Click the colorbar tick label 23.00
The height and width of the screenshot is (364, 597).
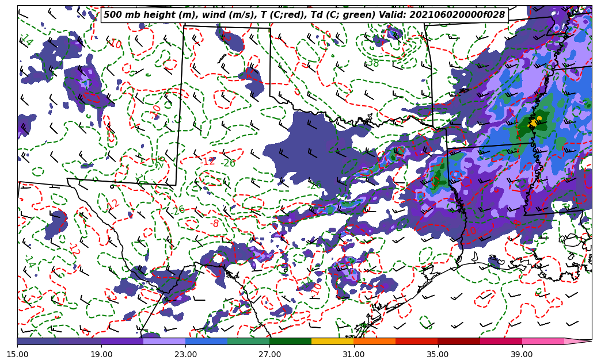[185, 354]
